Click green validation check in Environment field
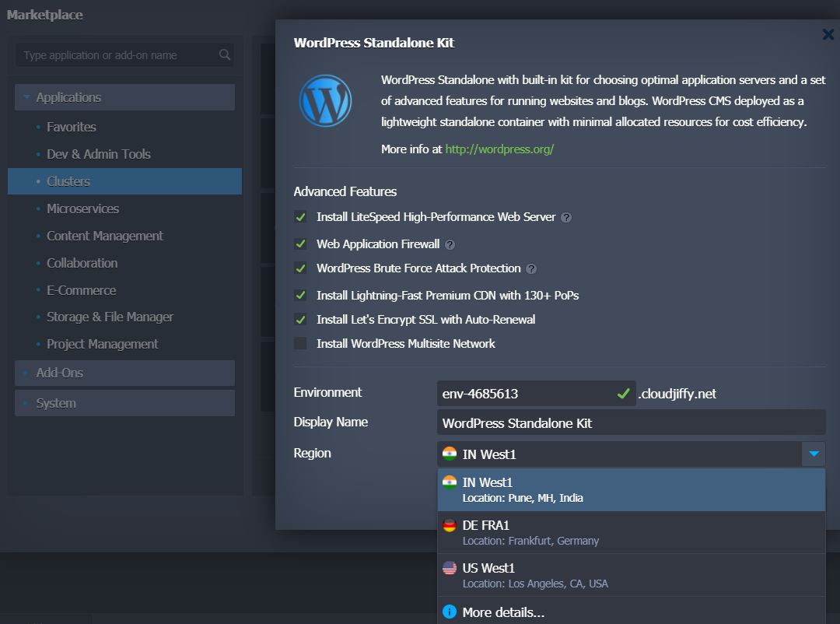 pos(623,394)
